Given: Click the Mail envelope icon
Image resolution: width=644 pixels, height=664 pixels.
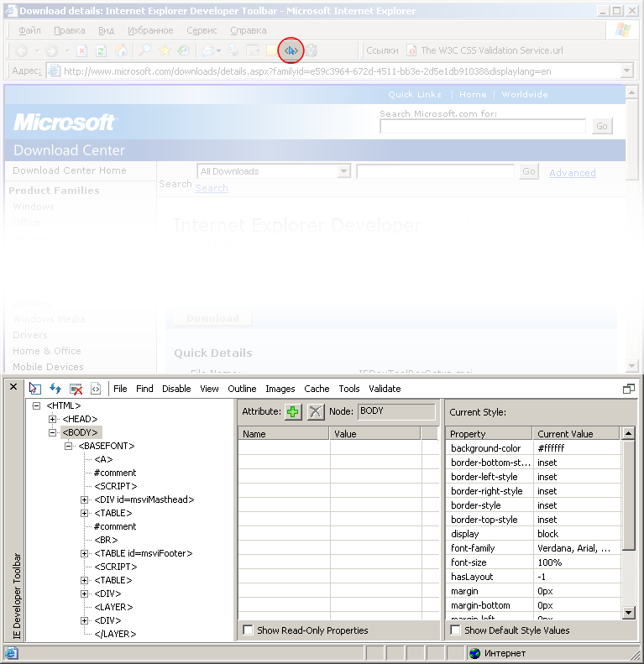Looking at the screenshot, I should pyautogui.click(x=208, y=51).
